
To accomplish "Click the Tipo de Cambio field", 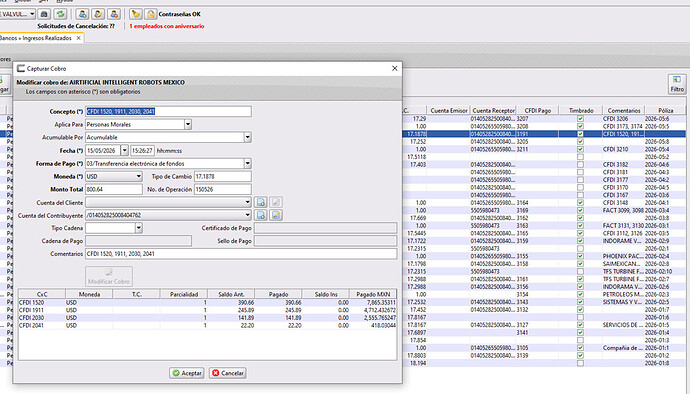I will (x=223, y=177).
